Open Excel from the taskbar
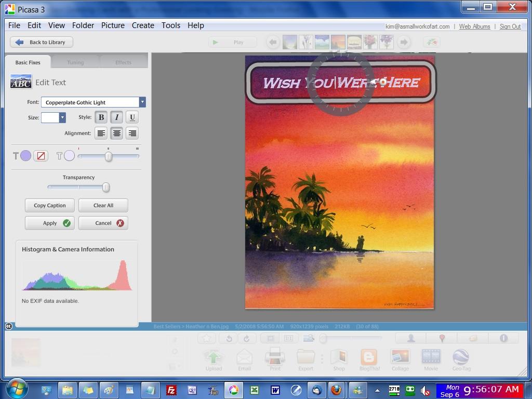 [x=254, y=390]
